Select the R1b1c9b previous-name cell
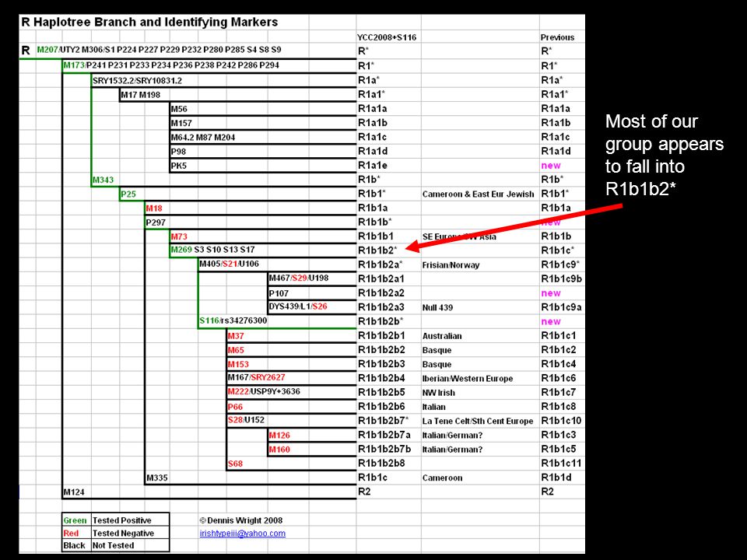The height and width of the screenshot is (560, 747). point(561,278)
